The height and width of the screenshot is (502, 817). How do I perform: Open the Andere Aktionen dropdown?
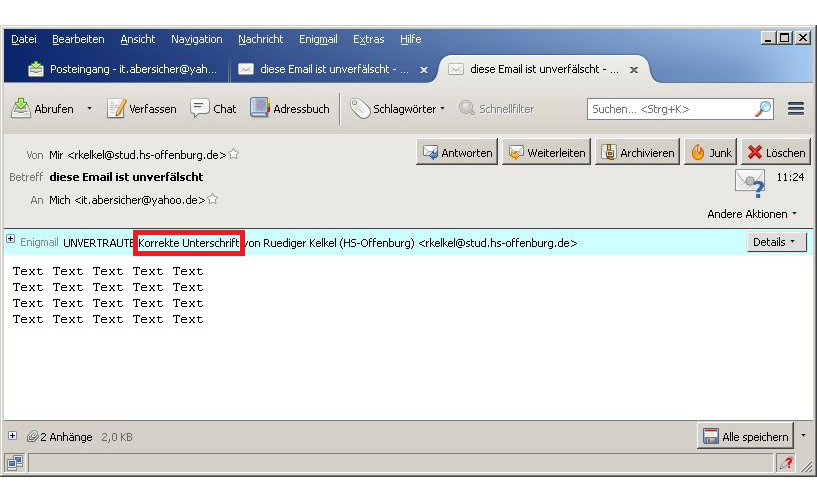click(x=752, y=214)
